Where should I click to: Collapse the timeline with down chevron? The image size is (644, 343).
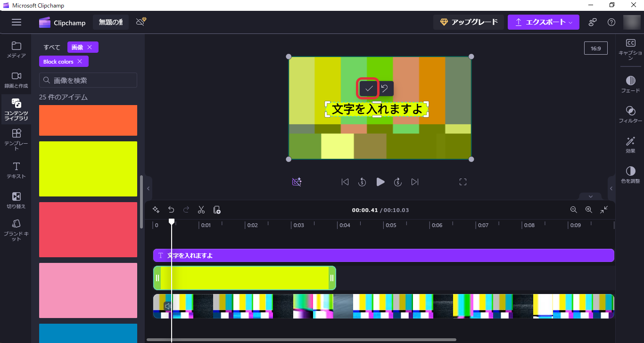(591, 196)
